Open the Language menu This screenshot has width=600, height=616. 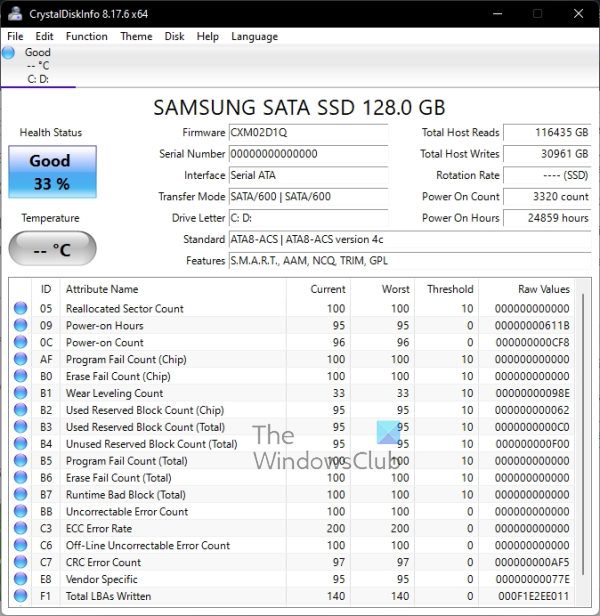click(x=254, y=37)
